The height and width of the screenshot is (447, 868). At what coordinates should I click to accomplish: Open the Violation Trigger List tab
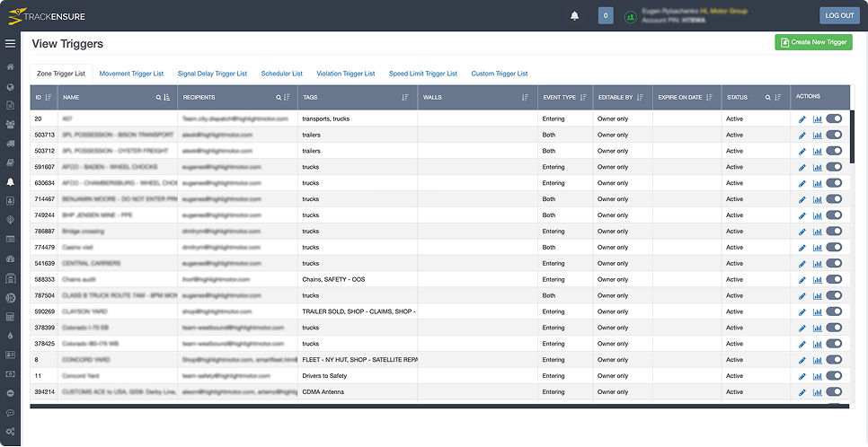pos(345,74)
